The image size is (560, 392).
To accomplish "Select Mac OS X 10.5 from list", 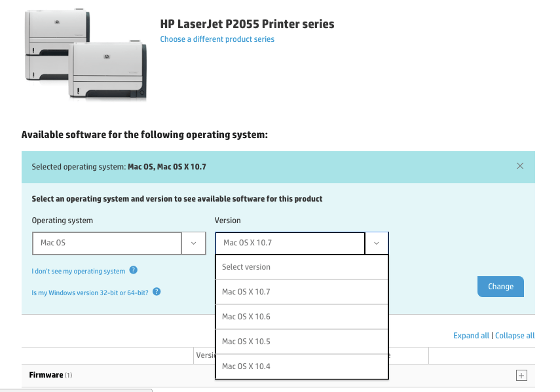I will tap(302, 342).
